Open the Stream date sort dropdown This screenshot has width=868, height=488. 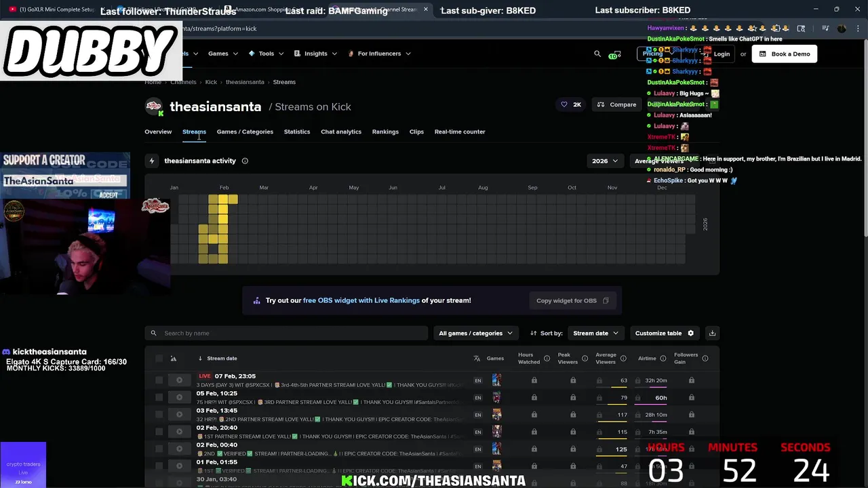(x=595, y=333)
